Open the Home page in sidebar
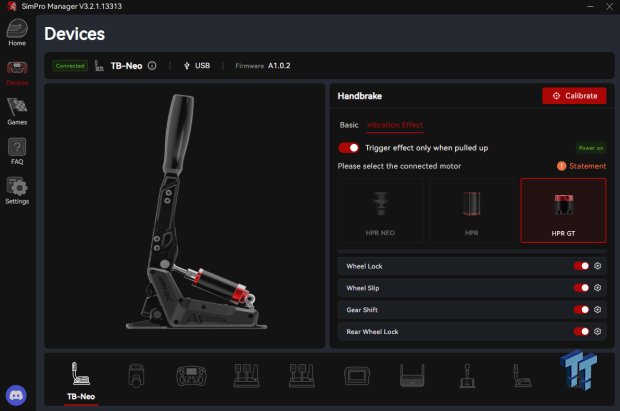This screenshot has width=620, height=411. coord(17,32)
